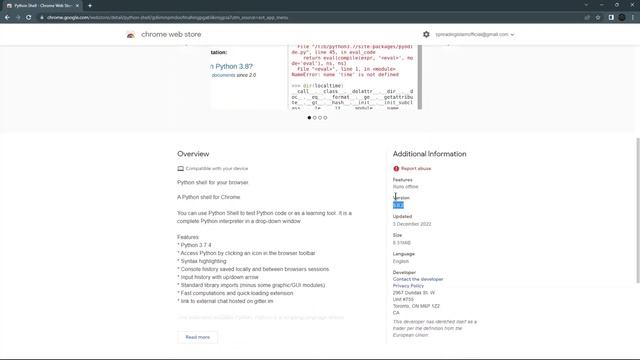640x360 pixels.
Task: Click the page vertical scrollbar
Action: point(638,210)
